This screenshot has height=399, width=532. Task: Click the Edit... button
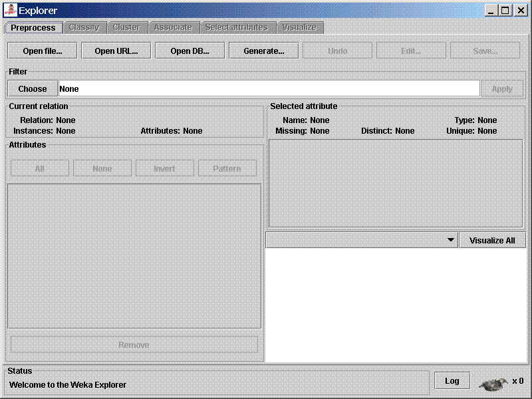coord(411,51)
